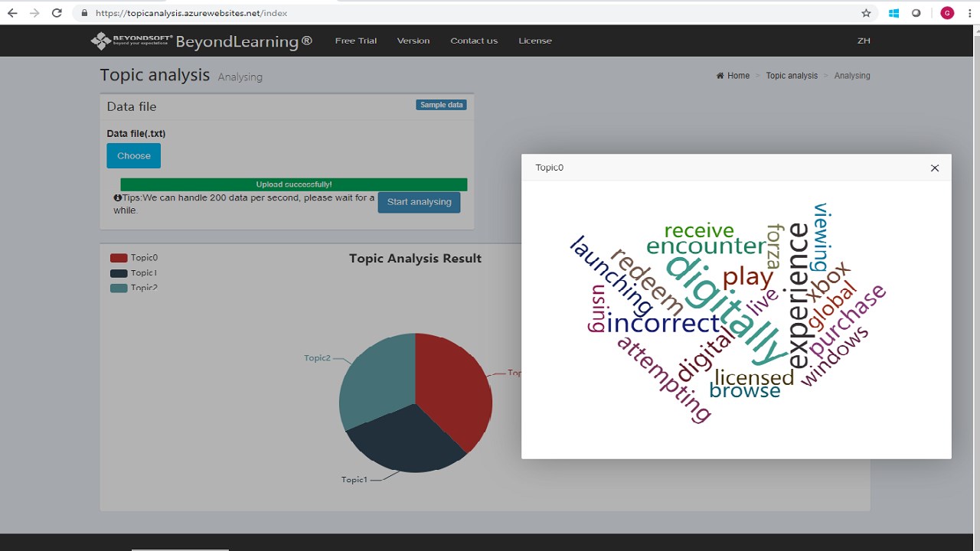The height and width of the screenshot is (551, 980).
Task: Go back using browser back arrow
Action: pyautogui.click(x=12, y=13)
